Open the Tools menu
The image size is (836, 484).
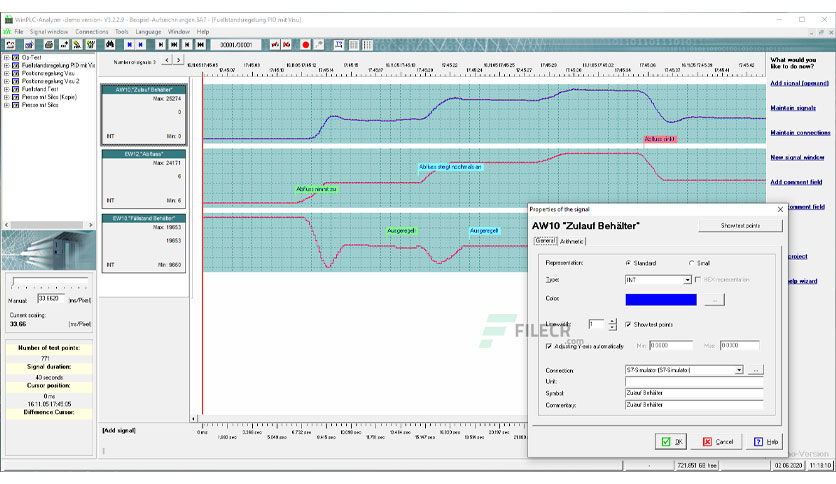[x=122, y=32]
